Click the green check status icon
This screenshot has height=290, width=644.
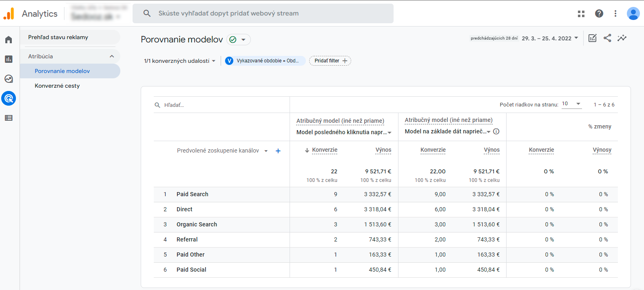pos(233,40)
